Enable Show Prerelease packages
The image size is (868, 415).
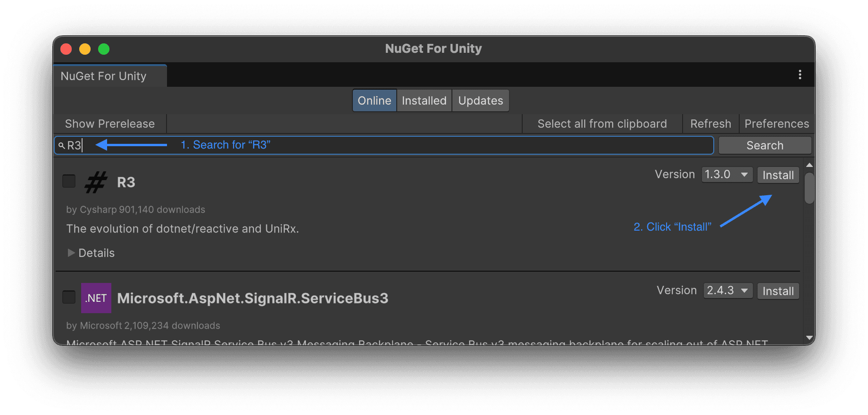click(x=109, y=124)
